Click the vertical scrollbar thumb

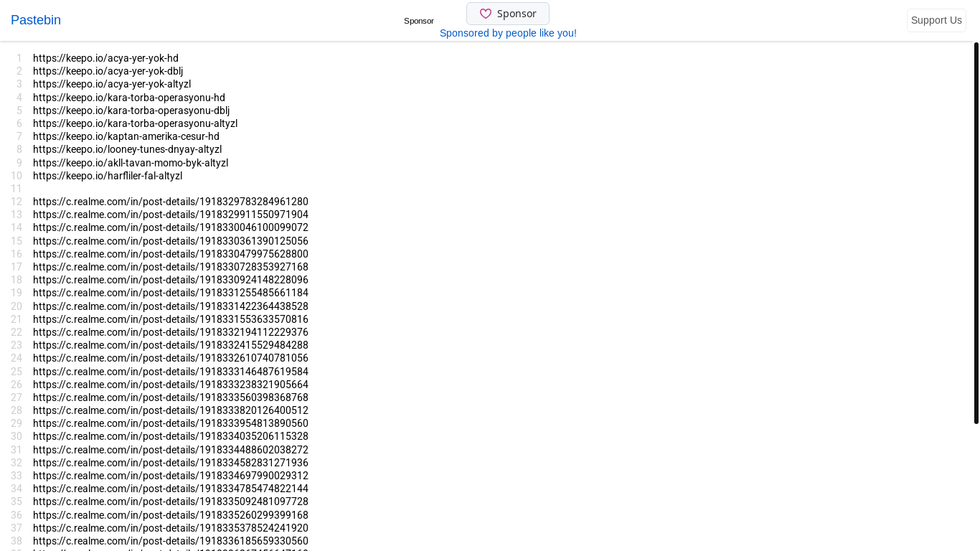(x=976, y=233)
